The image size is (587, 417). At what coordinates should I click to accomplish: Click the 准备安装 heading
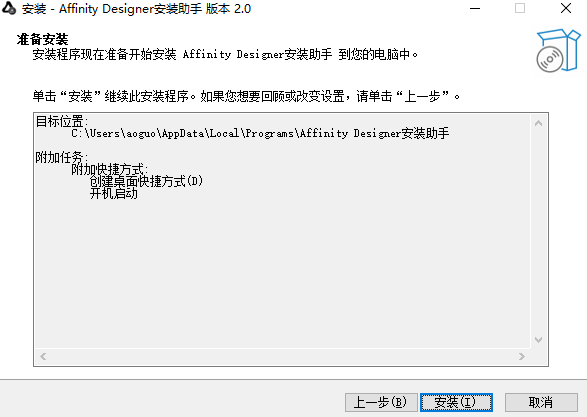pyautogui.click(x=42, y=39)
